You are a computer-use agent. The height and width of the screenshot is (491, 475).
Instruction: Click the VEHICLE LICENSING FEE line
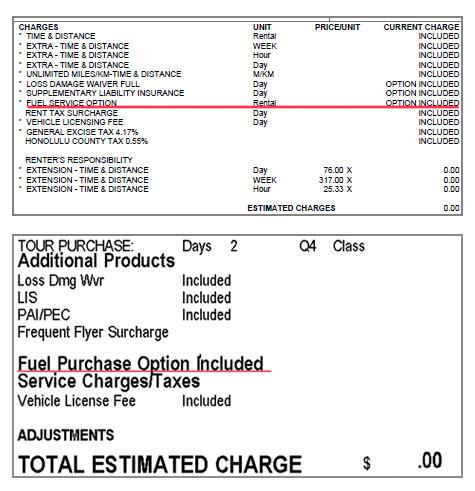tap(239, 122)
